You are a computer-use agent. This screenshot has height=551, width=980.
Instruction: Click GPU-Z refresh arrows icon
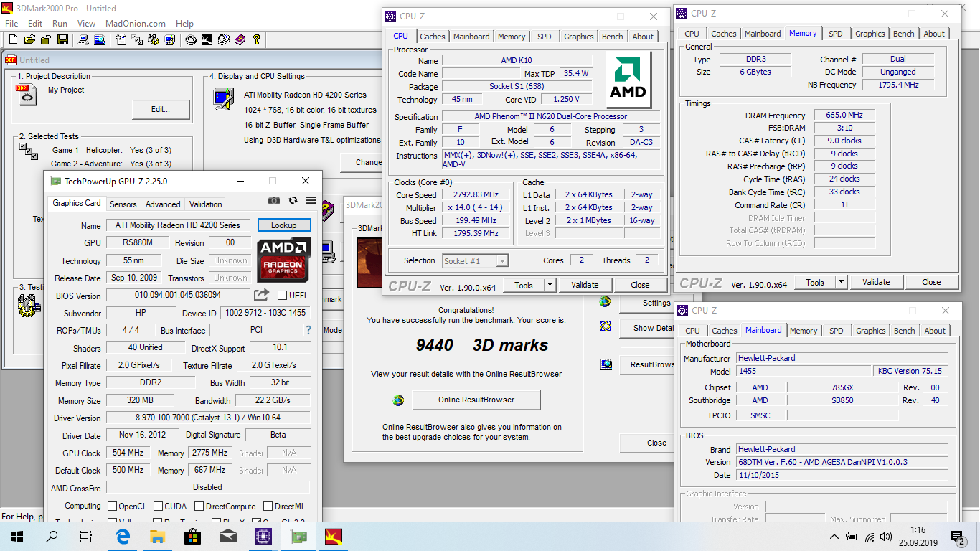click(x=293, y=201)
